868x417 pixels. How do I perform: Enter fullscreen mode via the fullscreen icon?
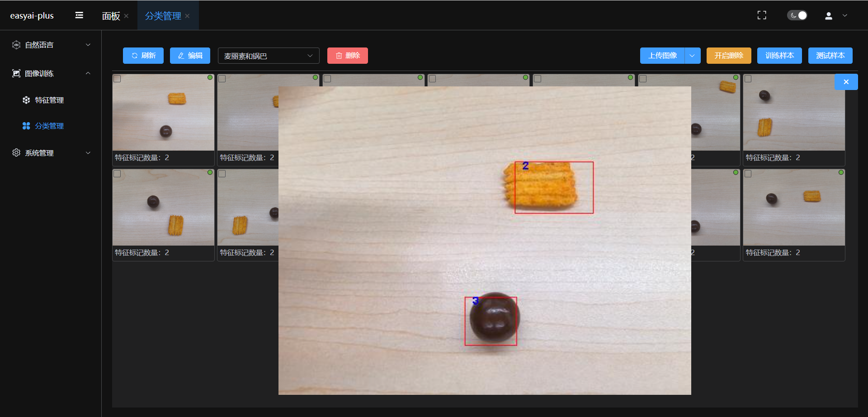(x=762, y=15)
